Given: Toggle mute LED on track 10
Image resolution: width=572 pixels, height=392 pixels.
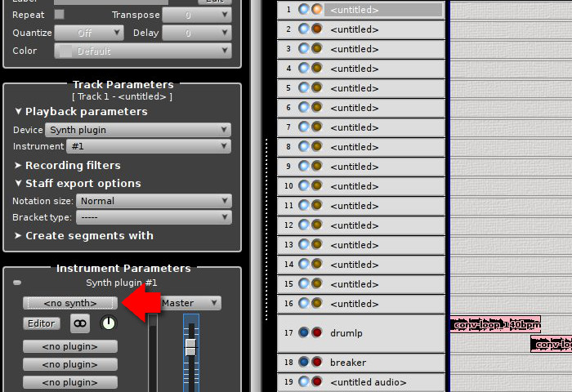Looking at the screenshot, I should 303,185.
